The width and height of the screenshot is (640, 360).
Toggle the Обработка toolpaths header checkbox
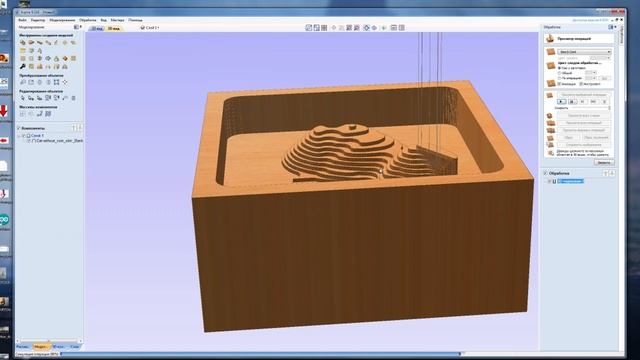(545, 173)
